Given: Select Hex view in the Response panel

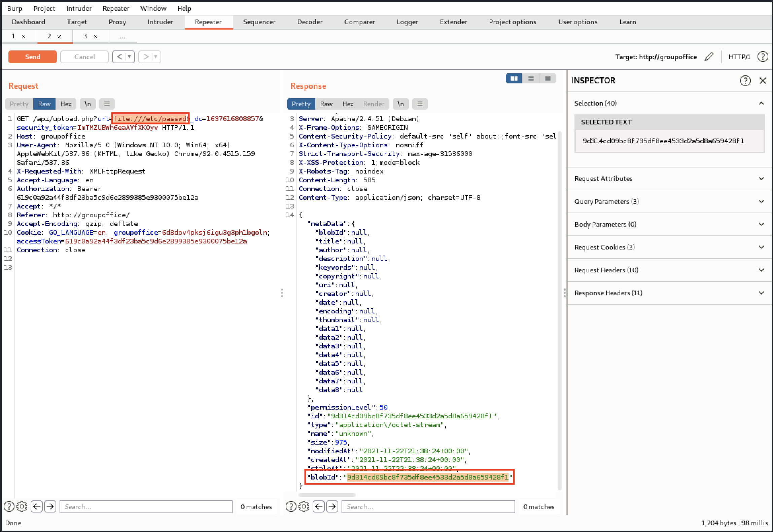Looking at the screenshot, I should pyautogui.click(x=348, y=104).
